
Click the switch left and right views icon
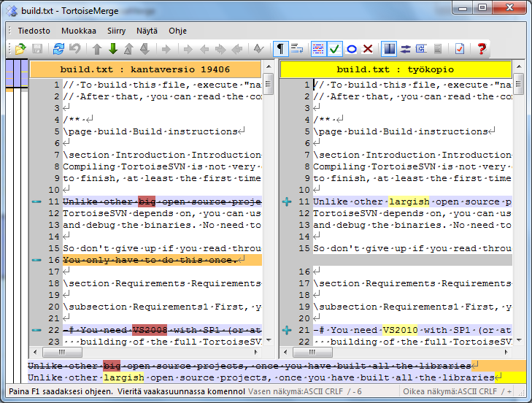[x=406, y=49]
